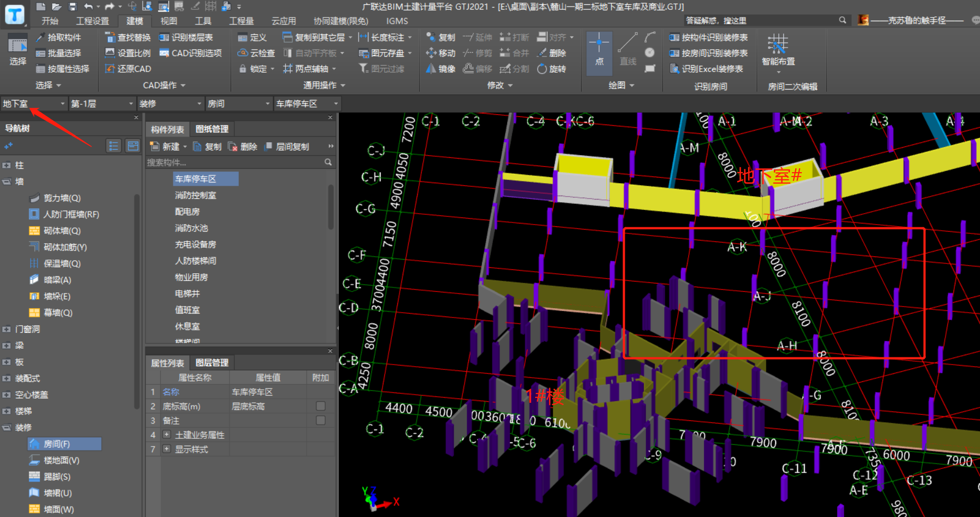
Task: Click 删除 in component list toolbar
Action: [243, 146]
